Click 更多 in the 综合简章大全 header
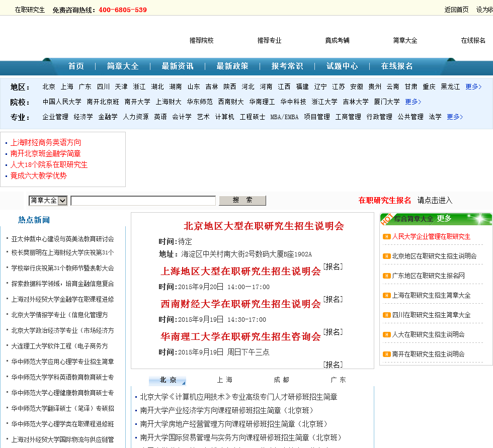 tap(444, 218)
